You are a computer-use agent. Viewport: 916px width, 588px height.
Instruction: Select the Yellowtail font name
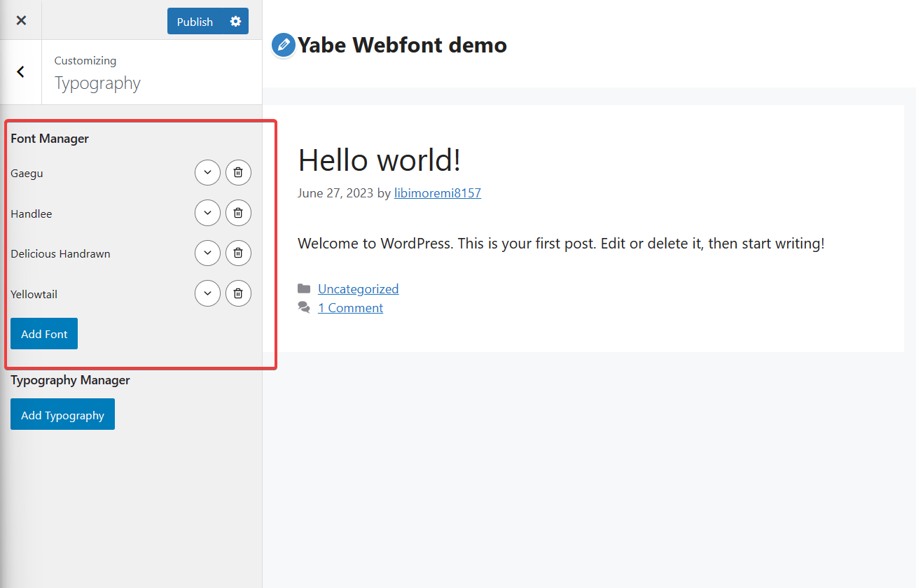34,295
